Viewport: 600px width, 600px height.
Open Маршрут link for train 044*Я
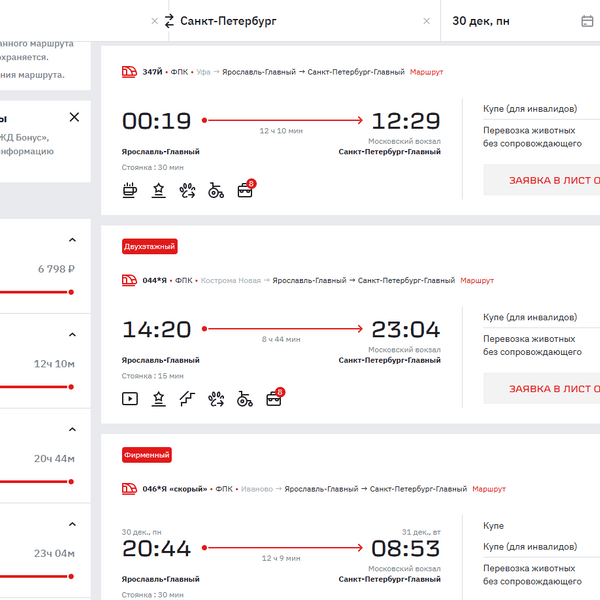tap(477, 280)
